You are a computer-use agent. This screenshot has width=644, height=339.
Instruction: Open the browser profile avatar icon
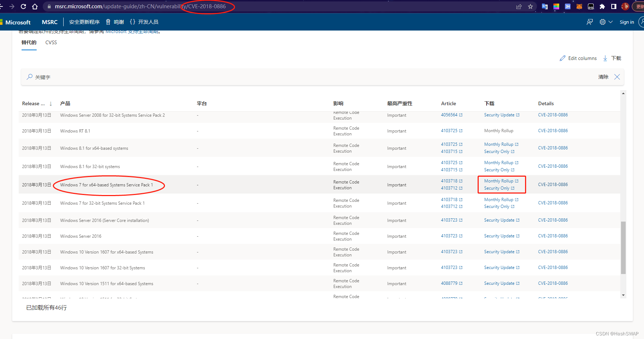coord(625,6)
